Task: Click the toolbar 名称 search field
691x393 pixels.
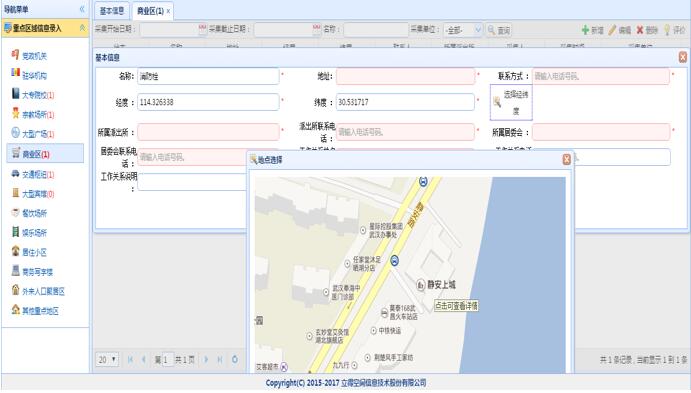Action: coord(376,30)
